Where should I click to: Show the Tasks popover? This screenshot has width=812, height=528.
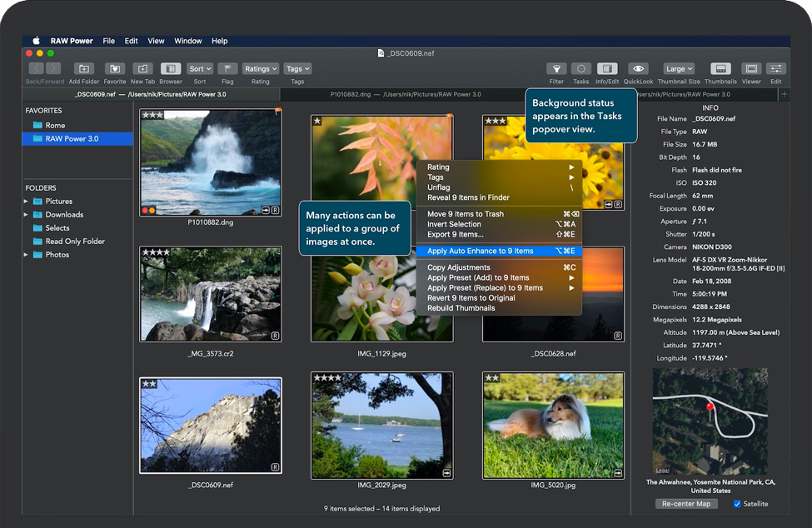point(581,69)
